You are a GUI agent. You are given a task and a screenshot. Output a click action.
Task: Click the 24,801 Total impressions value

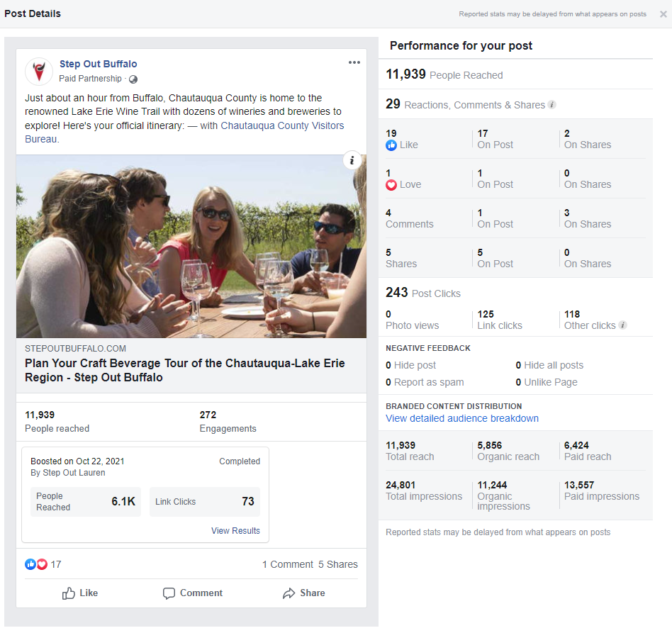coord(401,485)
